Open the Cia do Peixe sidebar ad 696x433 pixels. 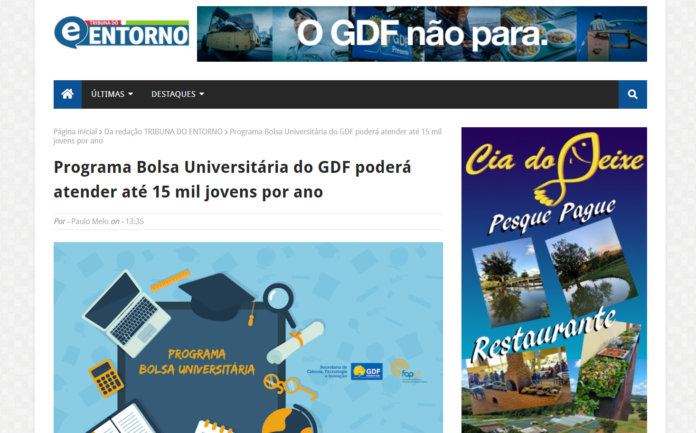pyautogui.click(x=554, y=280)
